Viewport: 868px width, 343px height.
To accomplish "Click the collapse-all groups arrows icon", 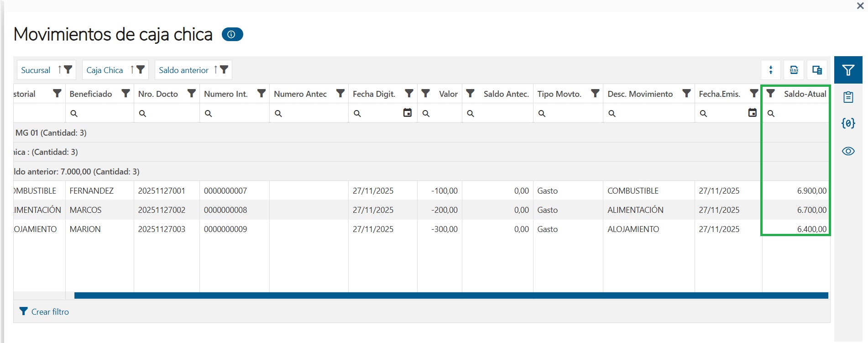I will coord(771,70).
